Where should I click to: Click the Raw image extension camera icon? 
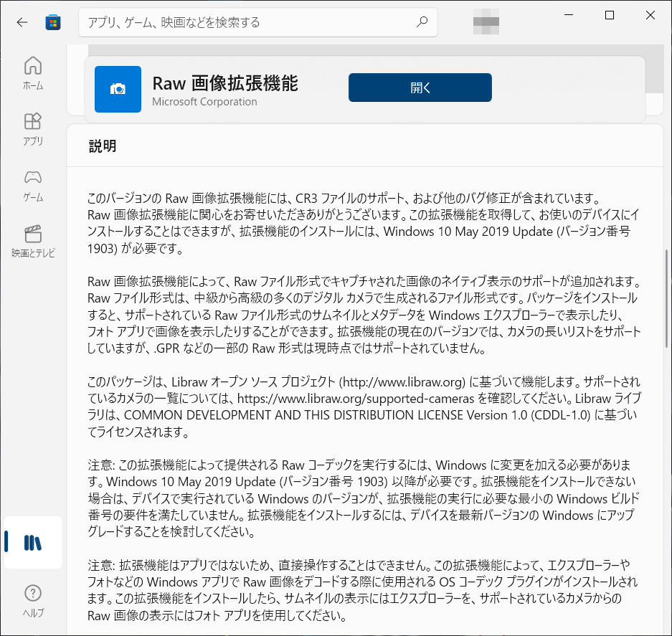coord(118,89)
